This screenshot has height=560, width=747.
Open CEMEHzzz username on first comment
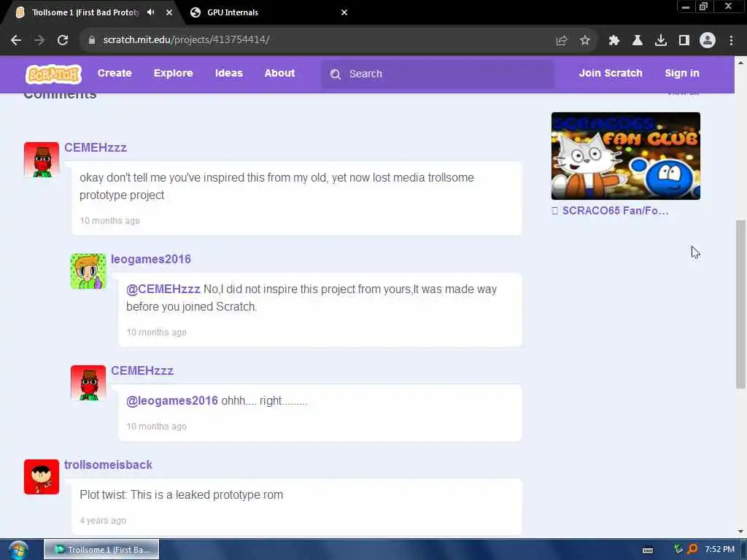click(x=96, y=147)
